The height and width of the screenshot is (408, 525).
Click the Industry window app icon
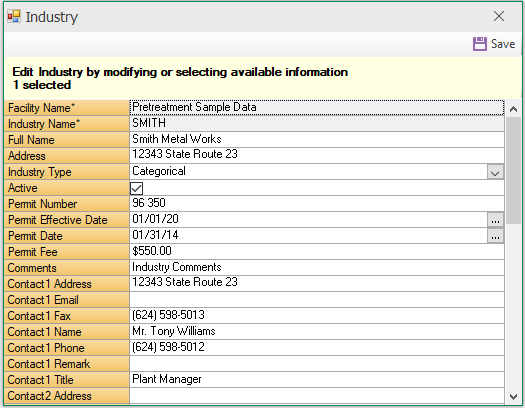coord(14,16)
